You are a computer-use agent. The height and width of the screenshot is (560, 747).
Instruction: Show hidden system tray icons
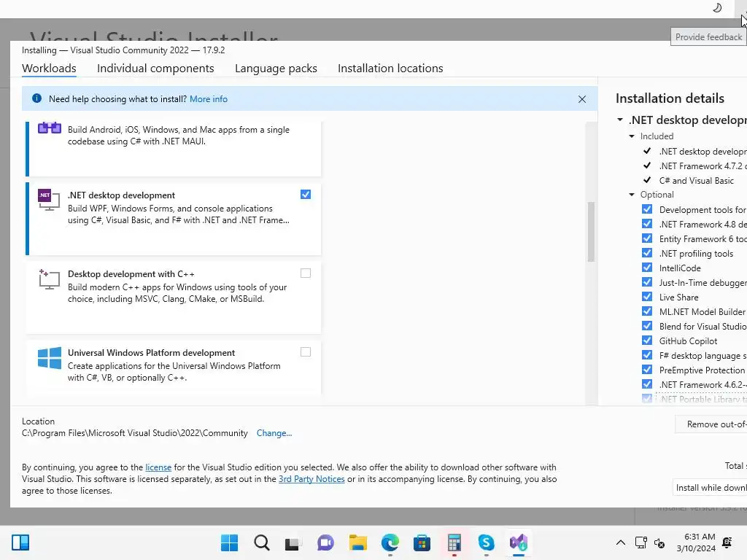620,542
